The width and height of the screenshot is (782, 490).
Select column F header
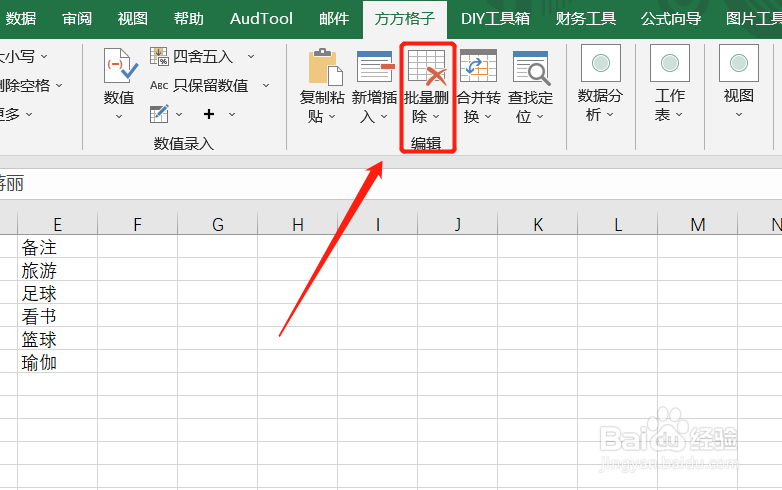[x=138, y=224]
